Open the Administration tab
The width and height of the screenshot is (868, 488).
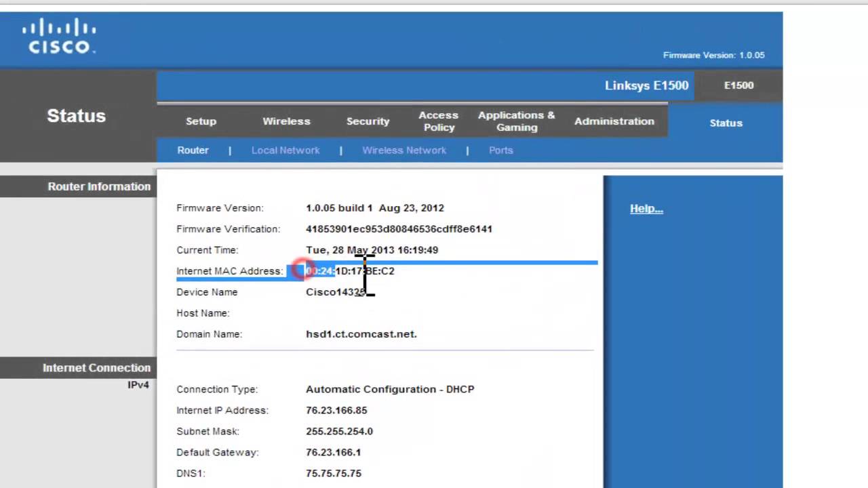coord(614,121)
